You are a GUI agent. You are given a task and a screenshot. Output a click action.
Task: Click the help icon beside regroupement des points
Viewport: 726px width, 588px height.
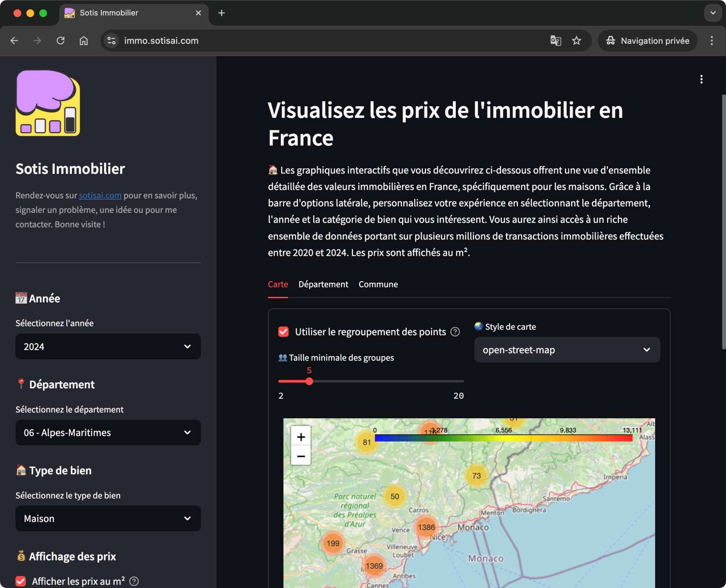(x=455, y=332)
